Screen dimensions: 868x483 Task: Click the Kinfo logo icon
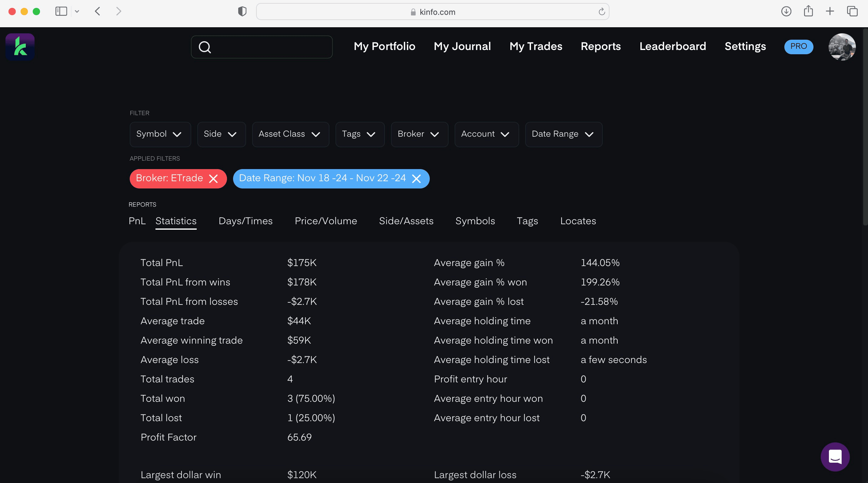(x=20, y=46)
